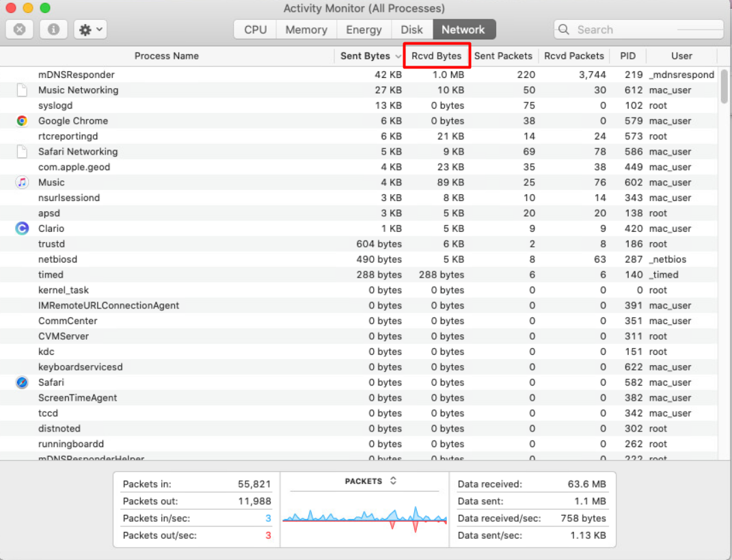732x560 pixels.
Task: Click the Packets in/sec label
Action: tap(157, 518)
